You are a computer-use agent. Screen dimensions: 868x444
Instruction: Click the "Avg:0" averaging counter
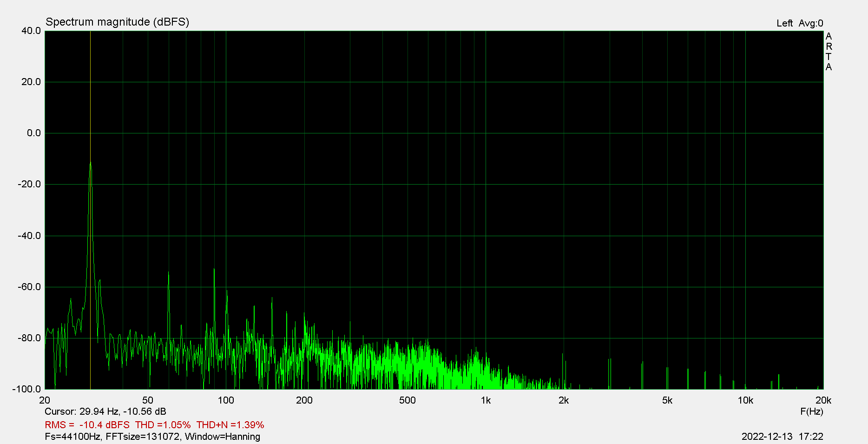coord(811,23)
